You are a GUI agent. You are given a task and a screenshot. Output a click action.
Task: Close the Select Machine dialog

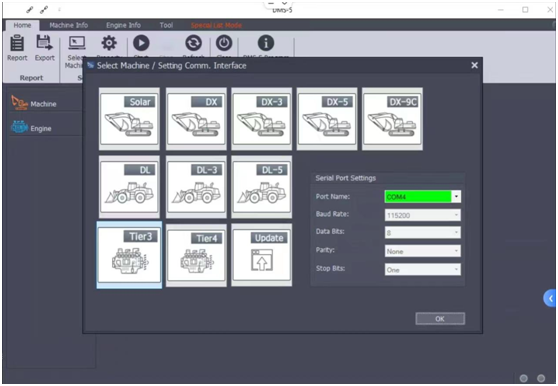474,65
